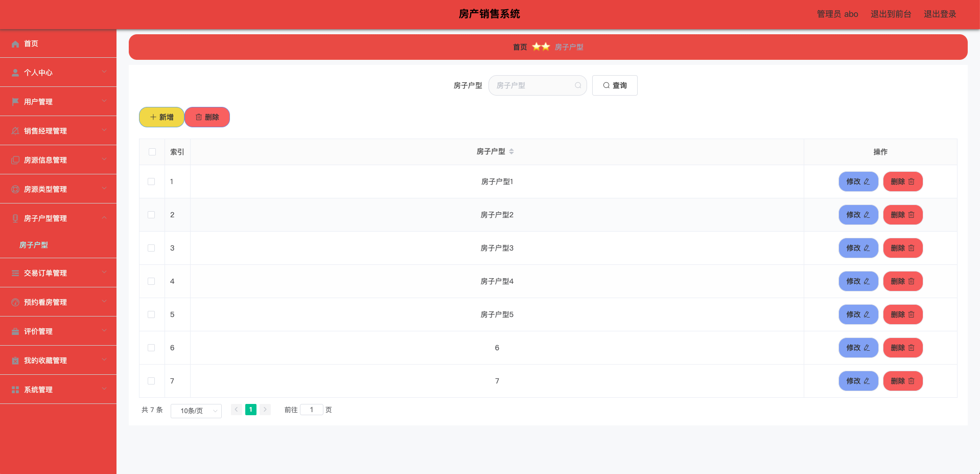The image size is (980, 474).
Task: Collapse the 房子户型管理 menu chevron
Action: 104,217
